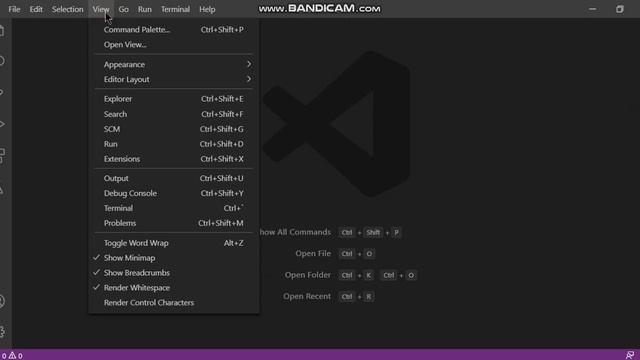The image size is (640, 360).
Task: Open the Terminal menu in menu bar
Action: point(175,9)
